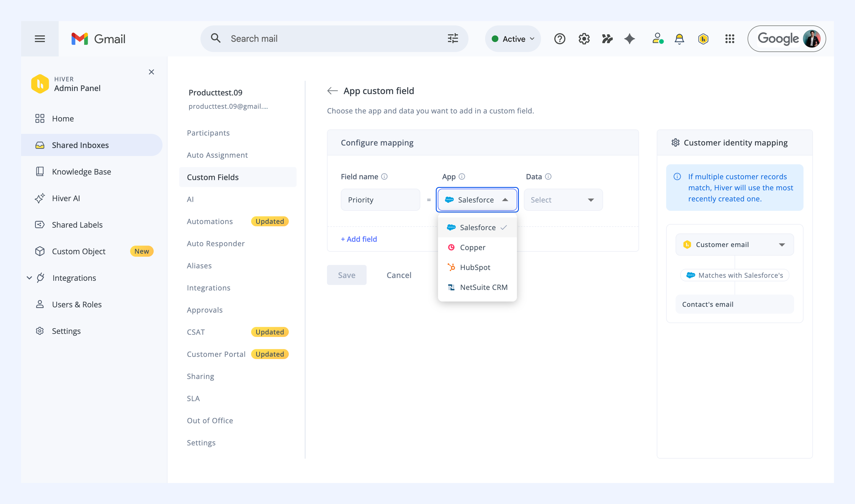Screen dimensions: 855x504
Task: Show info tooltip for Field name
Action: pos(384,176)
